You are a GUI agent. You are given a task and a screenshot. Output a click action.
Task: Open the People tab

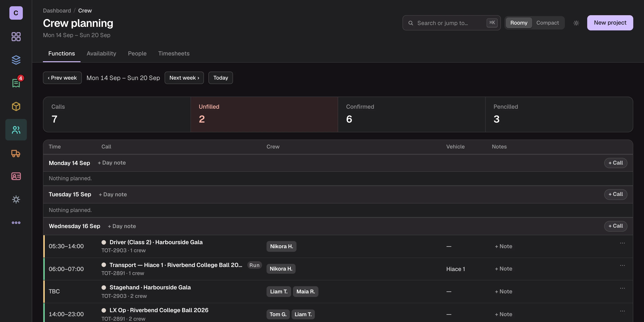coord(137,53)
